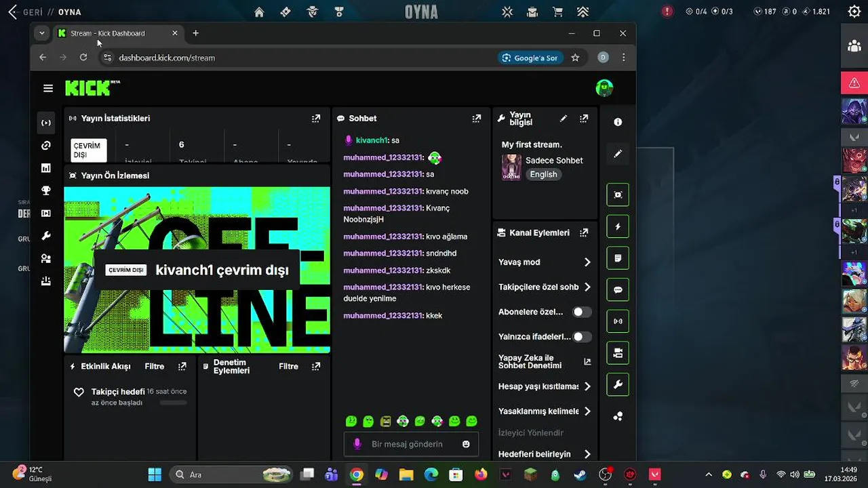Open Steam from the taskbar
The image size is (868, 488).
click(x=580, y=474)
